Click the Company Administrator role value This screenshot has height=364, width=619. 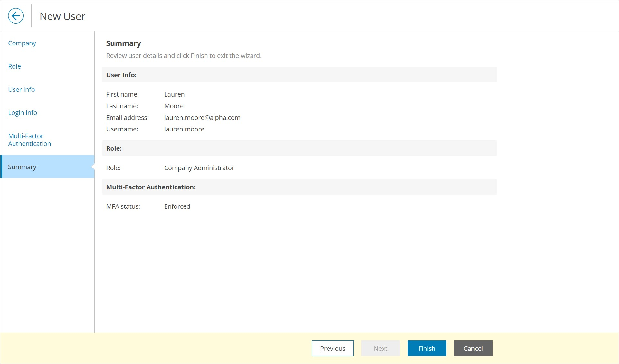[x=199, y=168]
